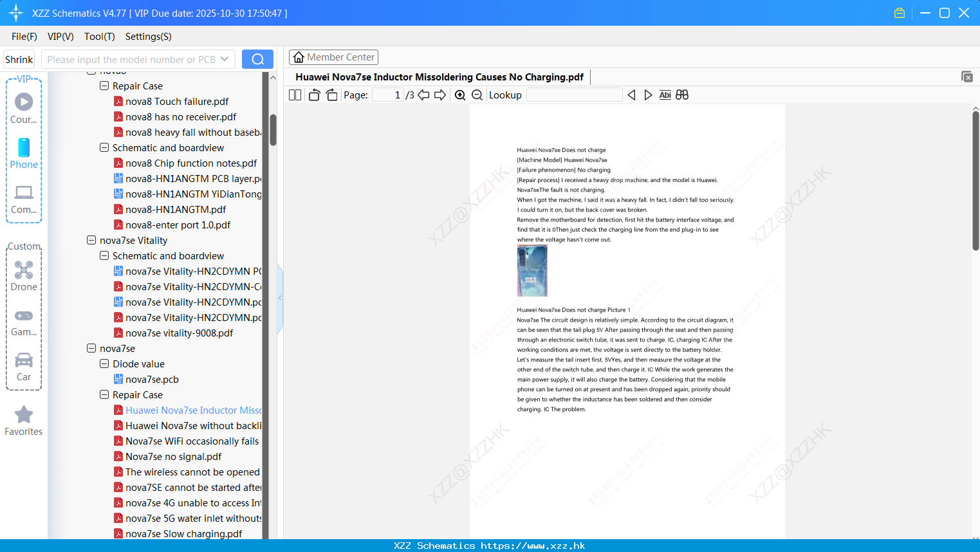Open the Courses play icon

click(x=24, y=102)
